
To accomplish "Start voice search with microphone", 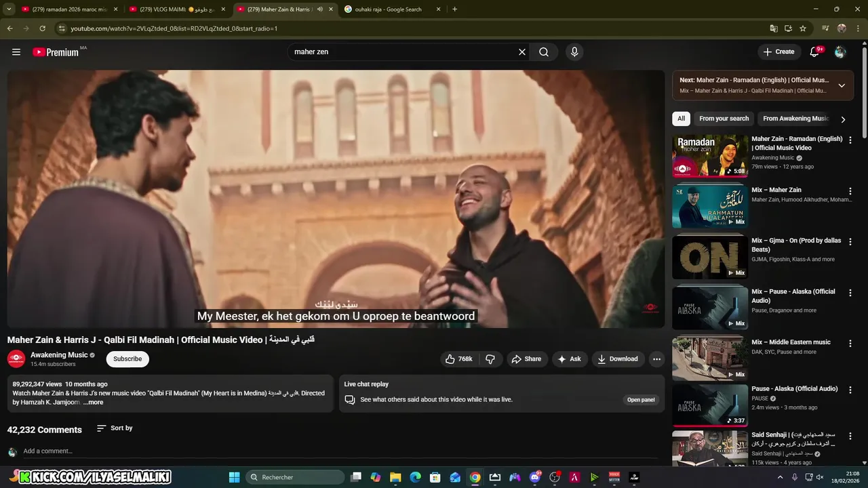I will (x=574, y=52).
